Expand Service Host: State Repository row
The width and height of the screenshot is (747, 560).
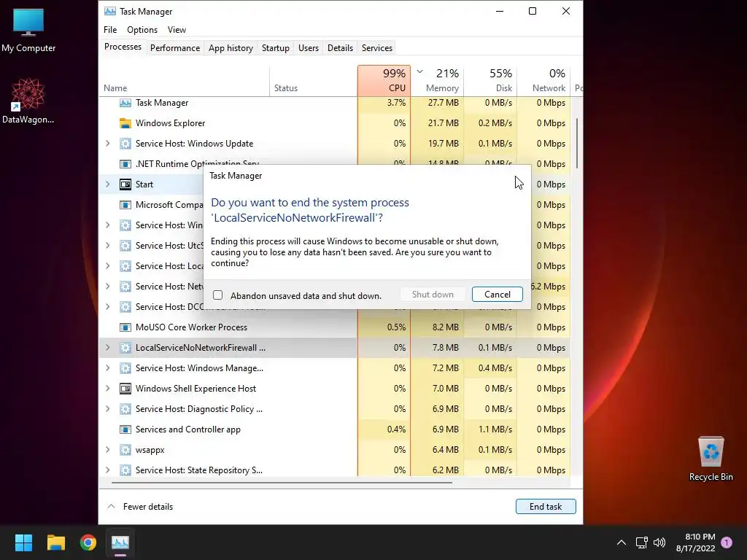click(x=108, y=470)
